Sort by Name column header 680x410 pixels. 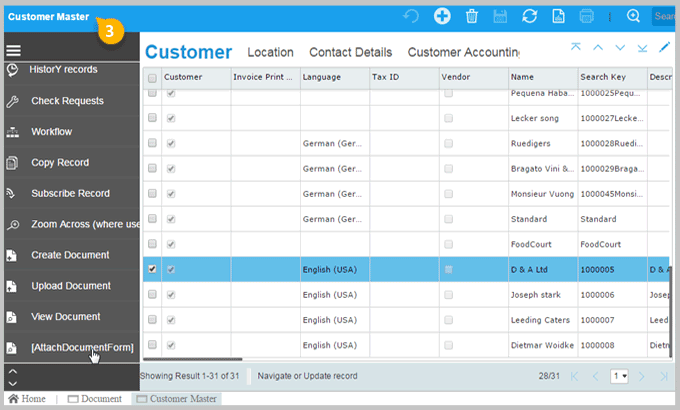point(543,77)
